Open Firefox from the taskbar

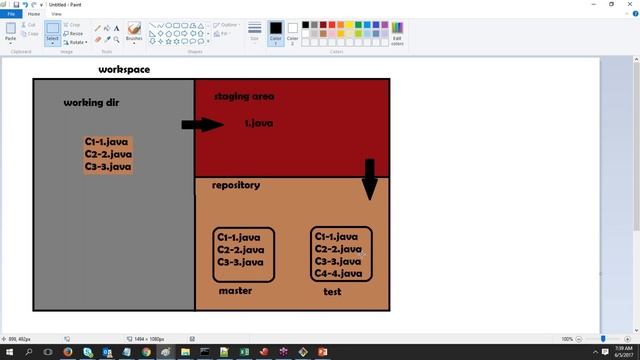coord(68,352)
